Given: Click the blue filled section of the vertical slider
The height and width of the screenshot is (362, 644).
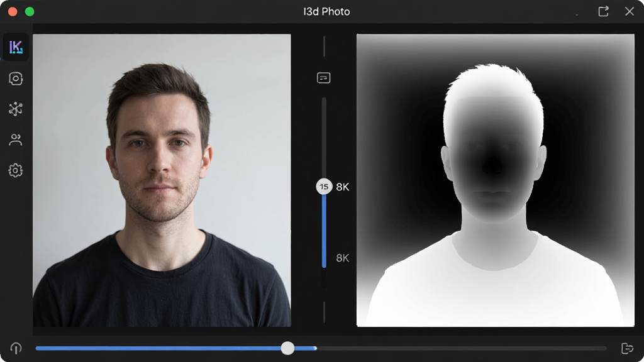Looking at the screenshot, I should 324,231.
